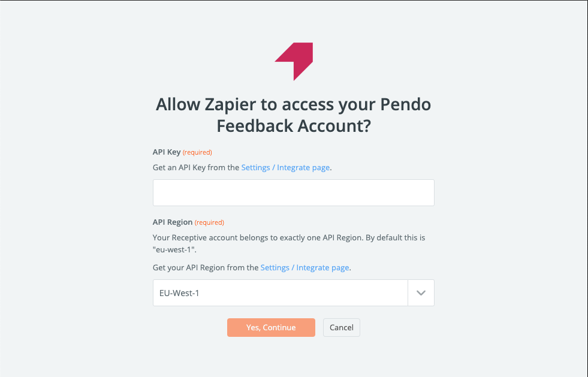
Task: Click the orange (required) tag beside API Key
Action: (197, 152)
